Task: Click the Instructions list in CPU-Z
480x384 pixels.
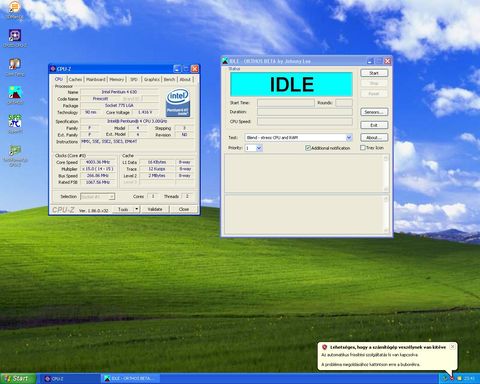Action: [x=137, y=144]
